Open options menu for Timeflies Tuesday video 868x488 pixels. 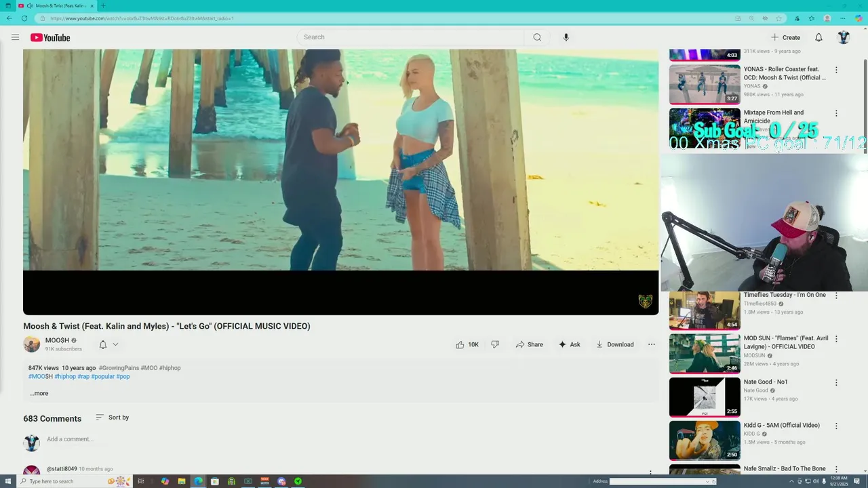(x=836, y=296)
